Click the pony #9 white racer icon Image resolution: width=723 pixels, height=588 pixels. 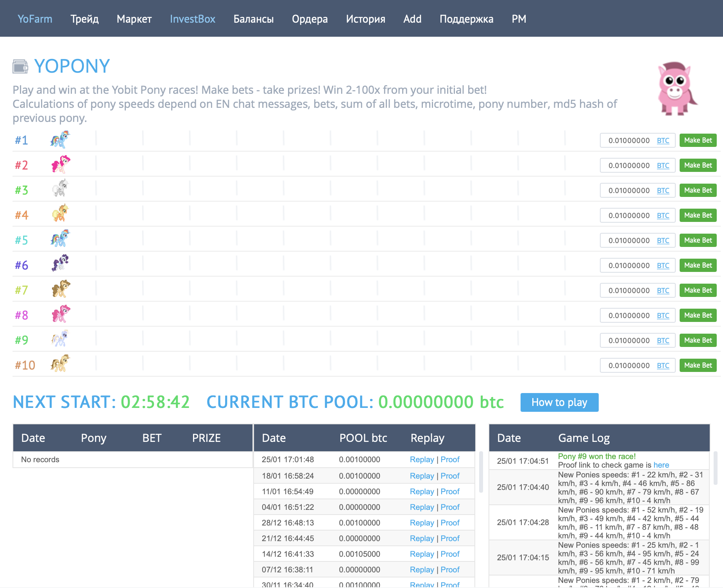pyautogui.click(x=60, y=338)
